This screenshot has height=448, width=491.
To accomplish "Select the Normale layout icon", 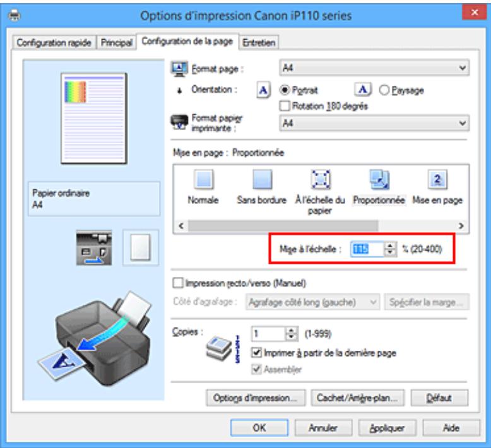I will 204,179.
